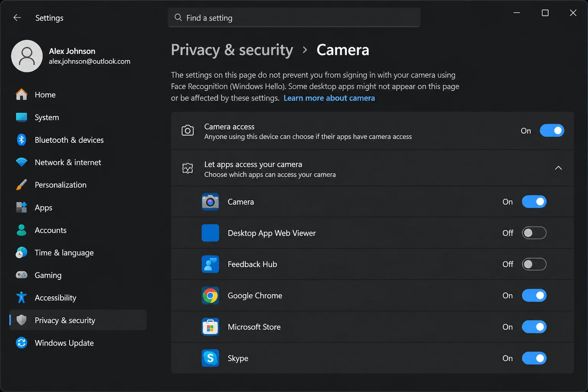Click the Skype app icon
588x392 pixels.
tap(210, 358)
